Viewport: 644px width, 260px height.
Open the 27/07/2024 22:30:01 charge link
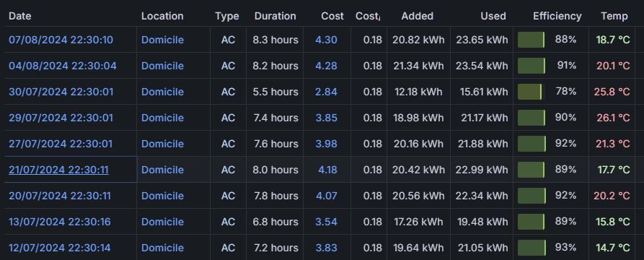(x=61, y=144)
